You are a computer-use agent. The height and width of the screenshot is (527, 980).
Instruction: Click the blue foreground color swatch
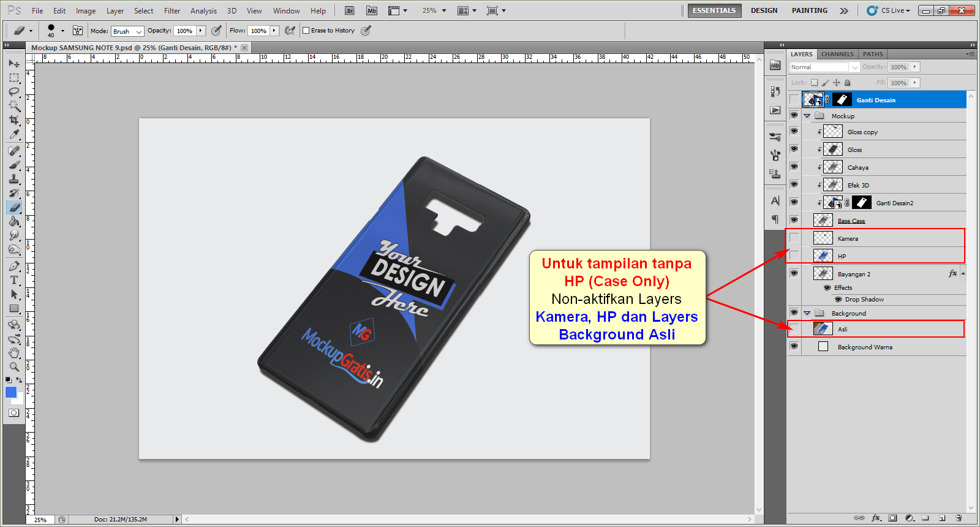pos(10,392)
